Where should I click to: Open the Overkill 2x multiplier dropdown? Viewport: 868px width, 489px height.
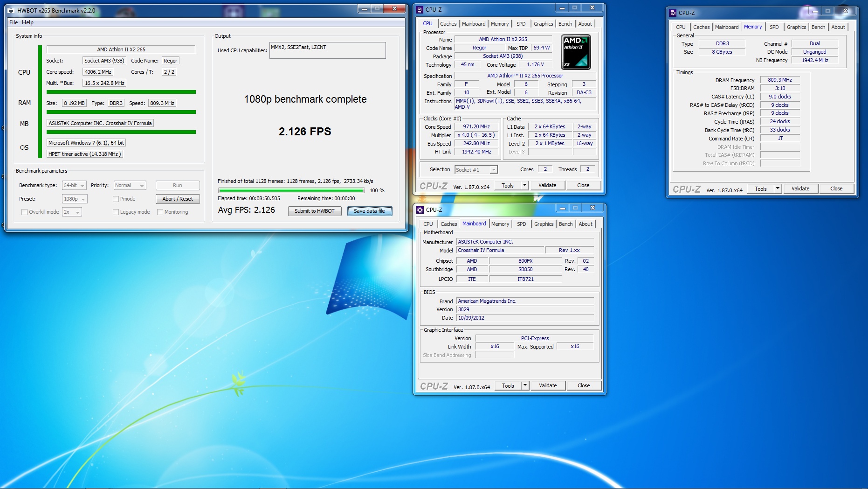click(72, 212)
